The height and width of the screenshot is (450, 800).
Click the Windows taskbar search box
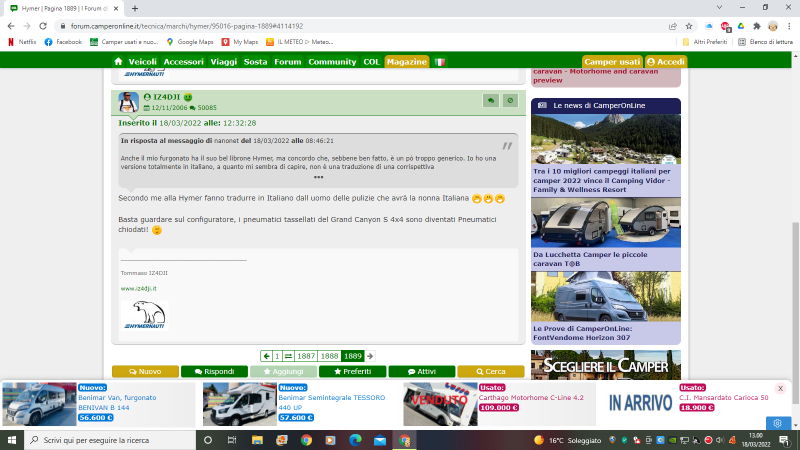pyautogui.click(x=110, y=440)
